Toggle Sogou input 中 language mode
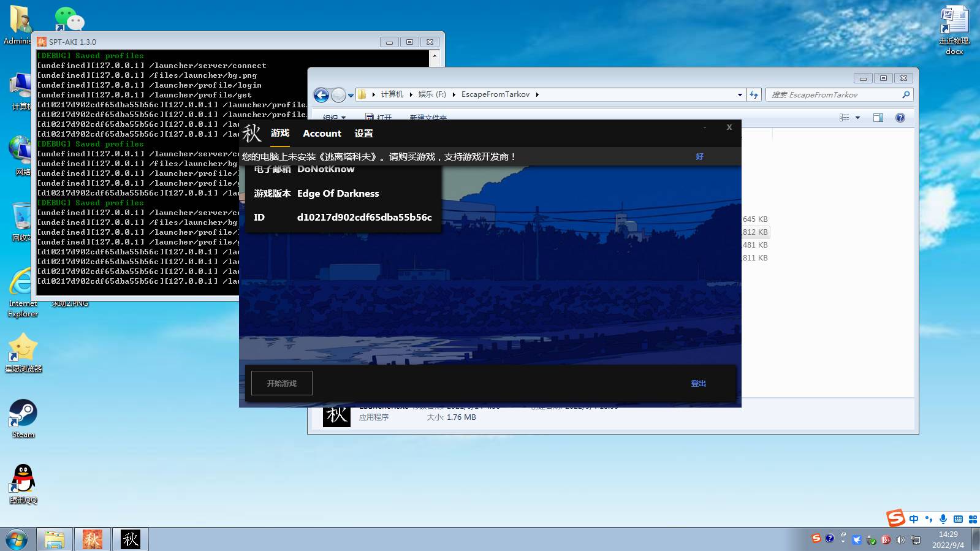This screenshot has width=980, height=551. click(x=914, y=519)
